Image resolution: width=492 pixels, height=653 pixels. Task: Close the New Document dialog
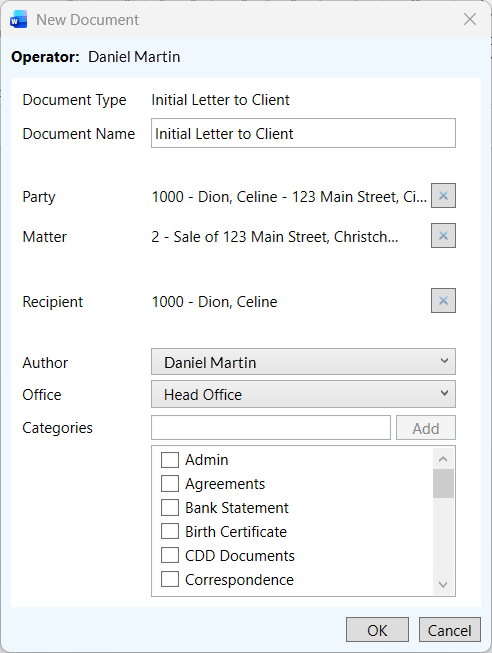point(470,19)
